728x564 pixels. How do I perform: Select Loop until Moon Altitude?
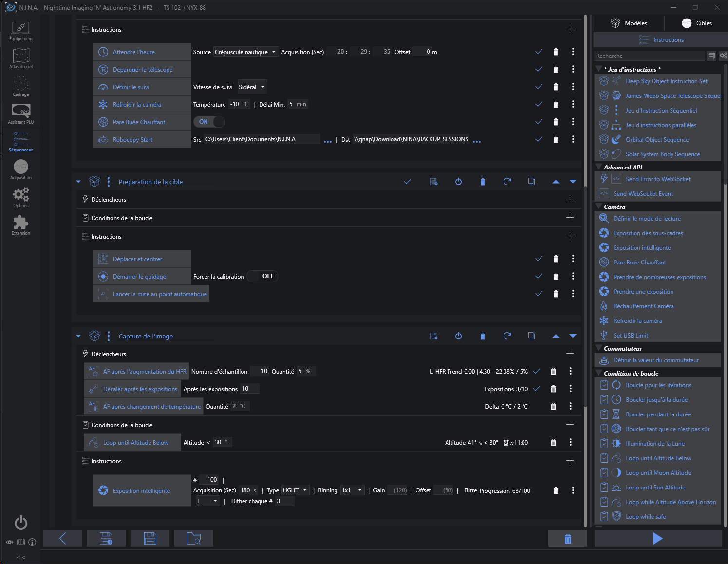pyautogui.click(x=658, y=473)
